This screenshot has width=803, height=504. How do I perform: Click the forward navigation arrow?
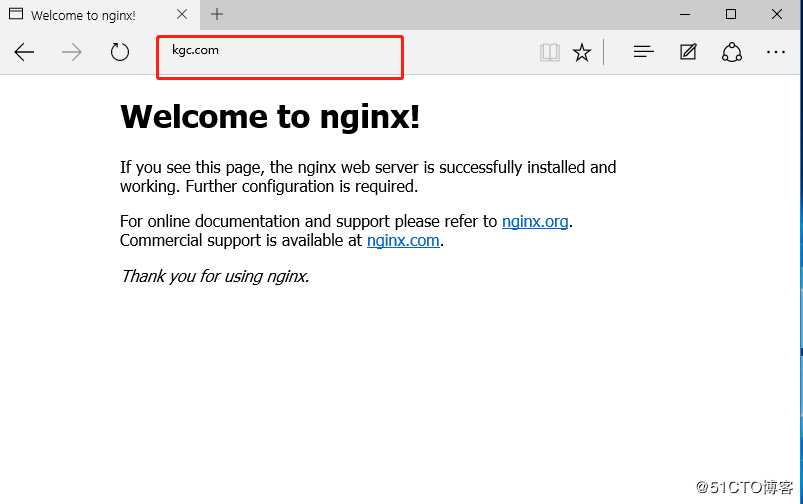(72, 52)
